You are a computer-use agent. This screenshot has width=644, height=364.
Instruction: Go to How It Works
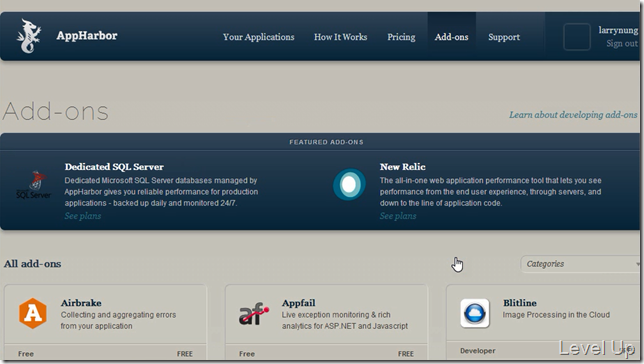pyautogui.click(x=340, y=37)
